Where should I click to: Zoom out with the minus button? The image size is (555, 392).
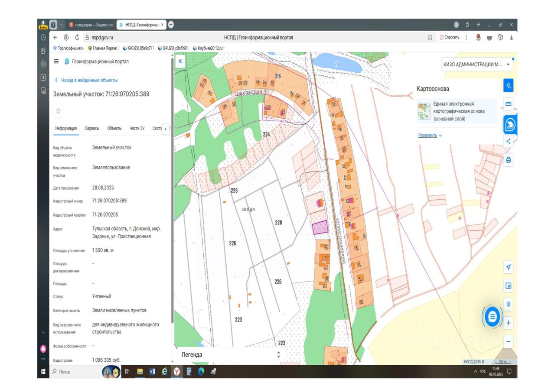tap(508, 341)
